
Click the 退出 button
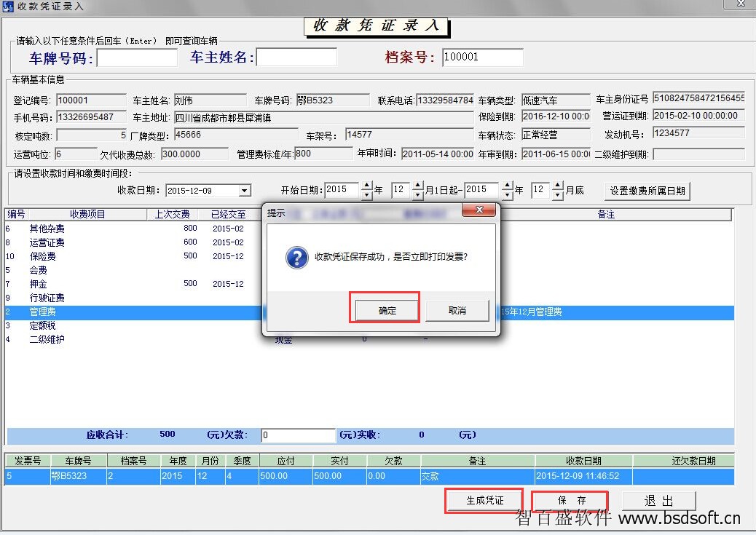tap(659, 501)
